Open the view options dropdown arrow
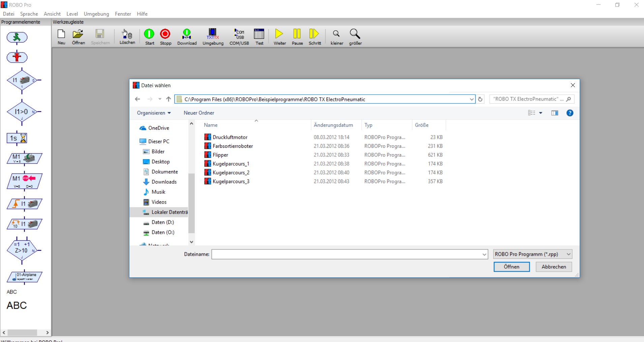Viewport: 644px width, 342px height. point(541,113)
